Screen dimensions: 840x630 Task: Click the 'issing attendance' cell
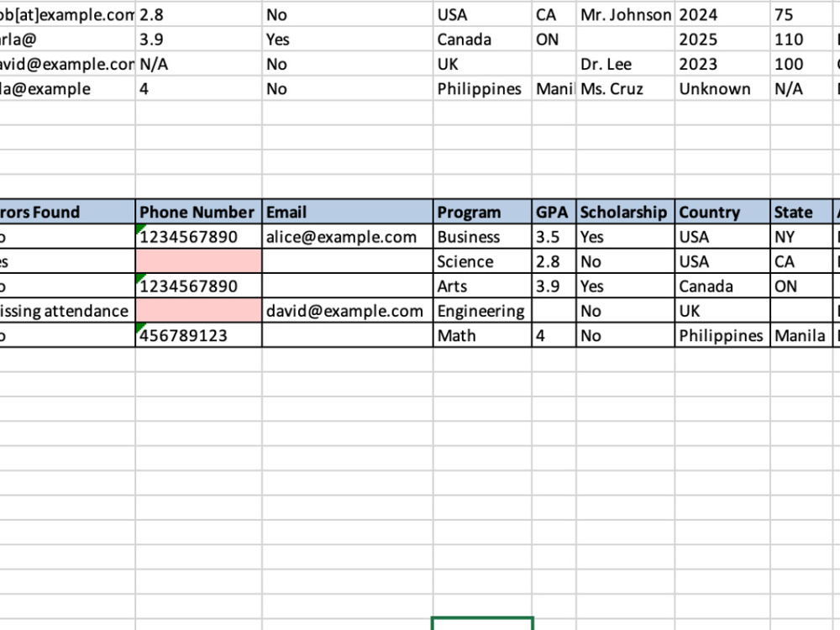[x=67, y=310]
